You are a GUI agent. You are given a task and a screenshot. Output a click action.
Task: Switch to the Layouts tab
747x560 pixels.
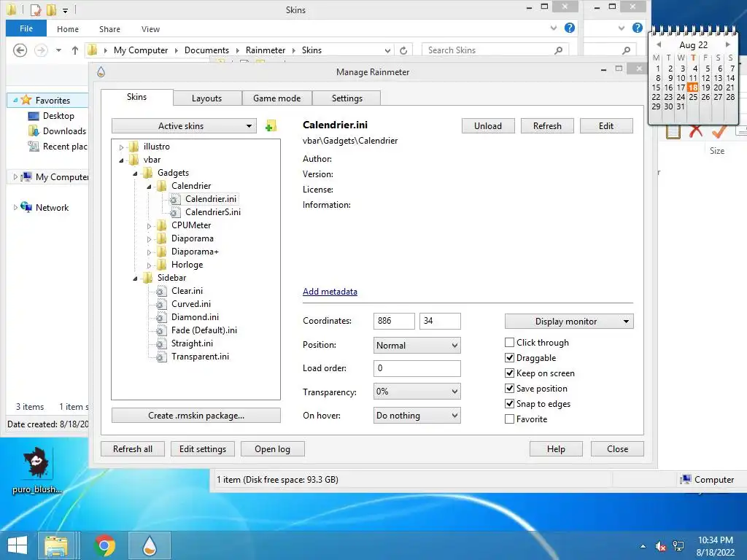click(206, 98)
